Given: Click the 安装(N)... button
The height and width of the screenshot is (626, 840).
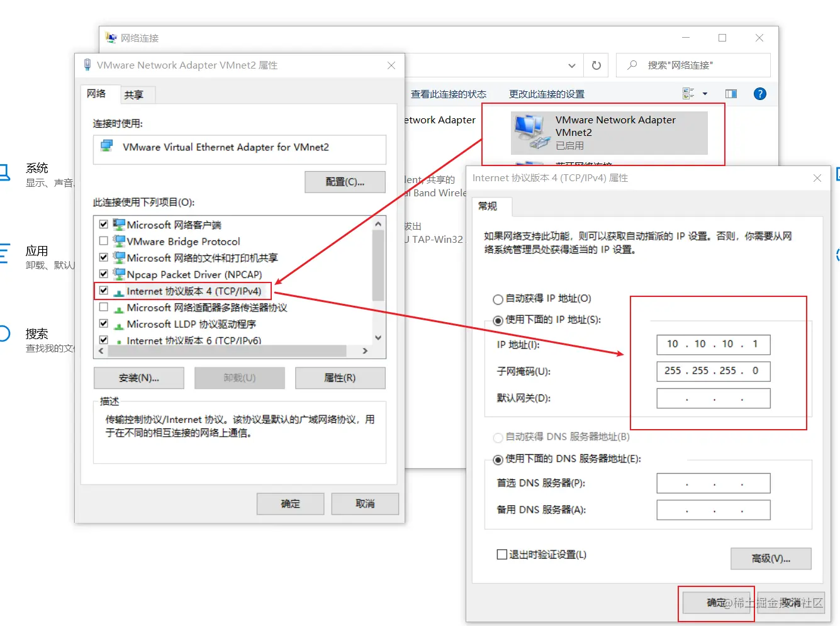Looking at the screenshot, I should 139,378.
